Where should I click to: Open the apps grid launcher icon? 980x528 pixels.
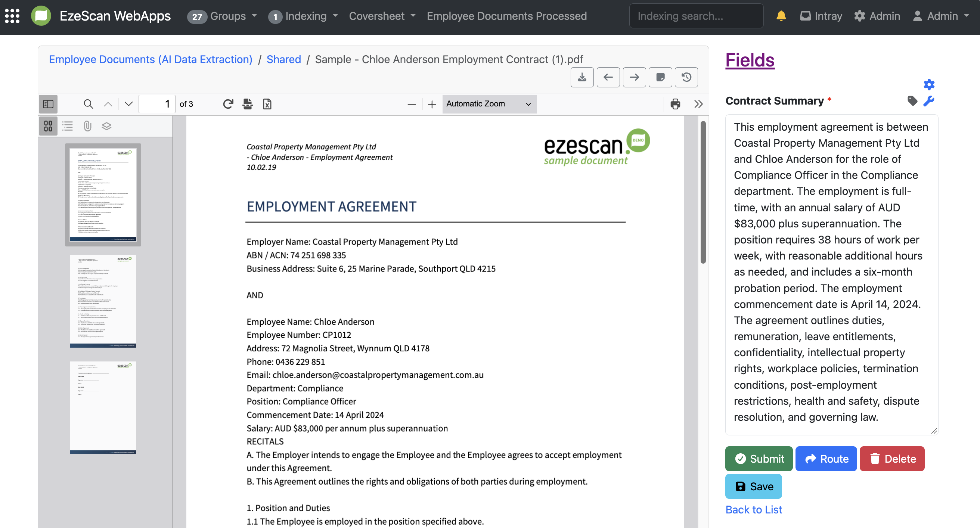pyautogui.click(x=12, y=16)
